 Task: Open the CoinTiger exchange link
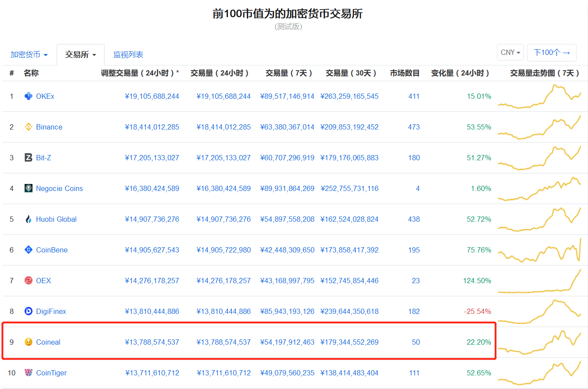51,373
